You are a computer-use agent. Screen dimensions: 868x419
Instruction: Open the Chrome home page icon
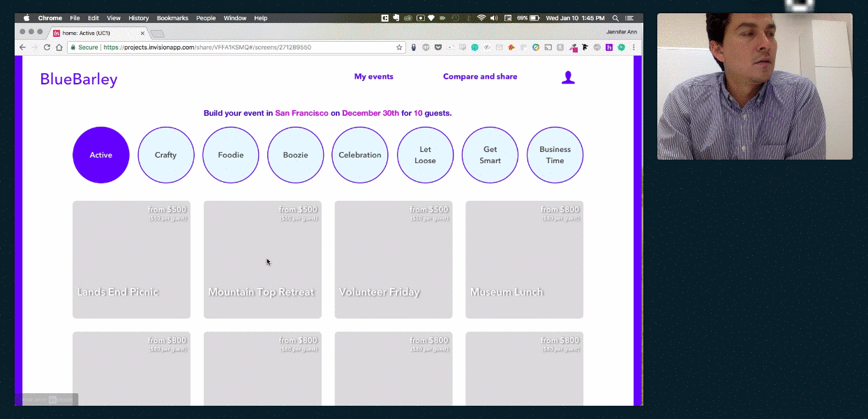click(x=59, y=47)
